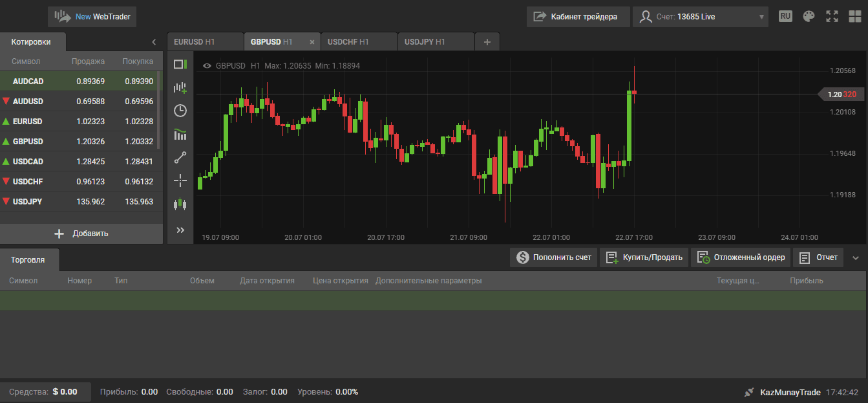The image size is (868, 403).
Task: Activate the crosshair cursor tool
Action: pyautogui.click(x=180, y=180)
